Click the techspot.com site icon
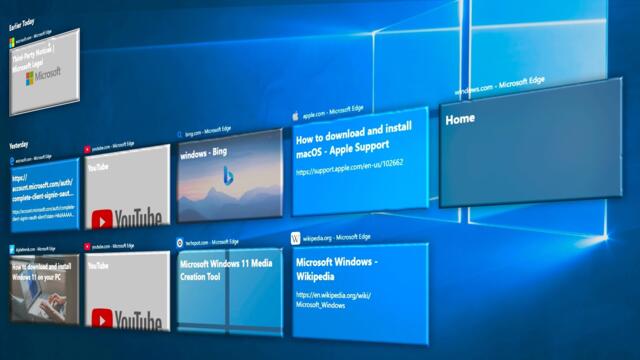Image resolution: width=640 pixels, height=360 pixels. click(180, 243)
